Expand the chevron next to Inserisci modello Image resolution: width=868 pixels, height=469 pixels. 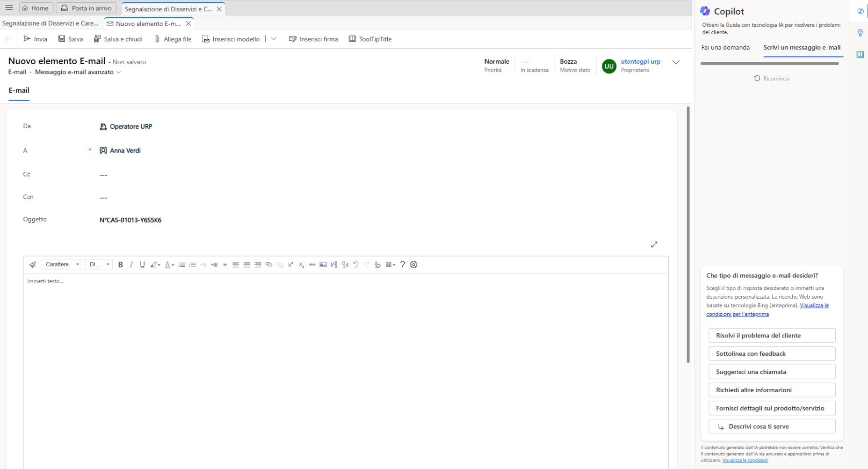[x=274, y=39]
